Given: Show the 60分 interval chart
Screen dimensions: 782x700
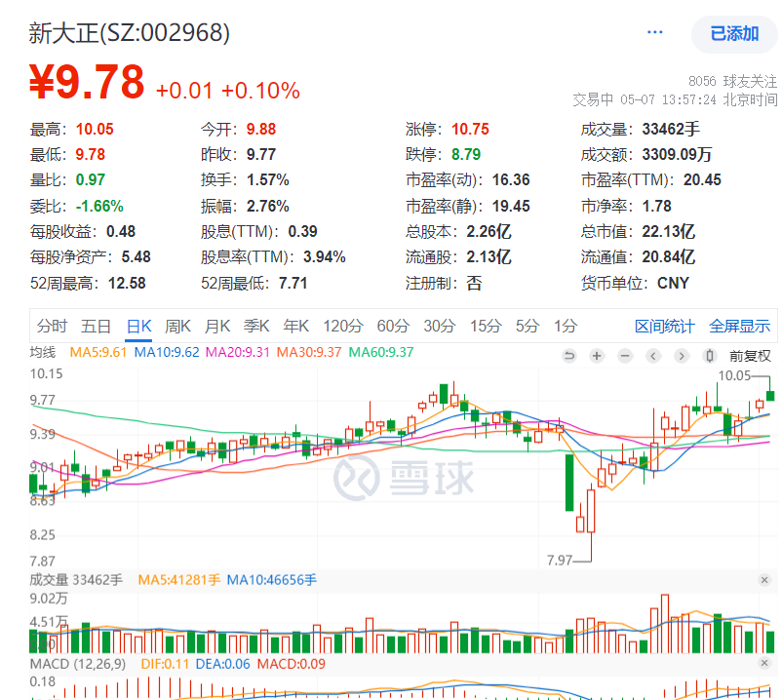Looking at the screenshot, I should (393, 326).
